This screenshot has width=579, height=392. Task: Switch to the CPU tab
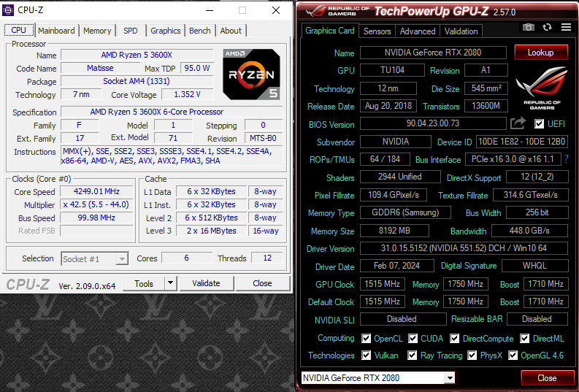[19, 30]
